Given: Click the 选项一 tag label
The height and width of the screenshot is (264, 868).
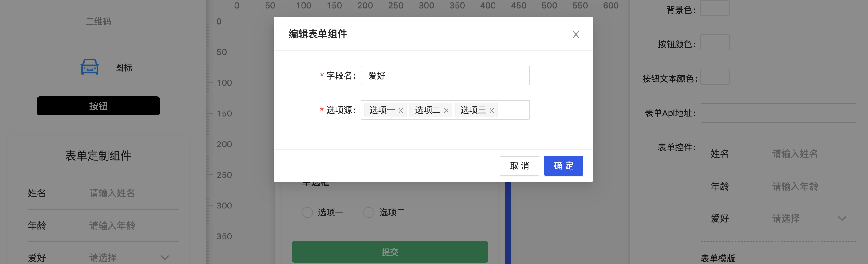Looking at the screenshot, I should point(382,110).
